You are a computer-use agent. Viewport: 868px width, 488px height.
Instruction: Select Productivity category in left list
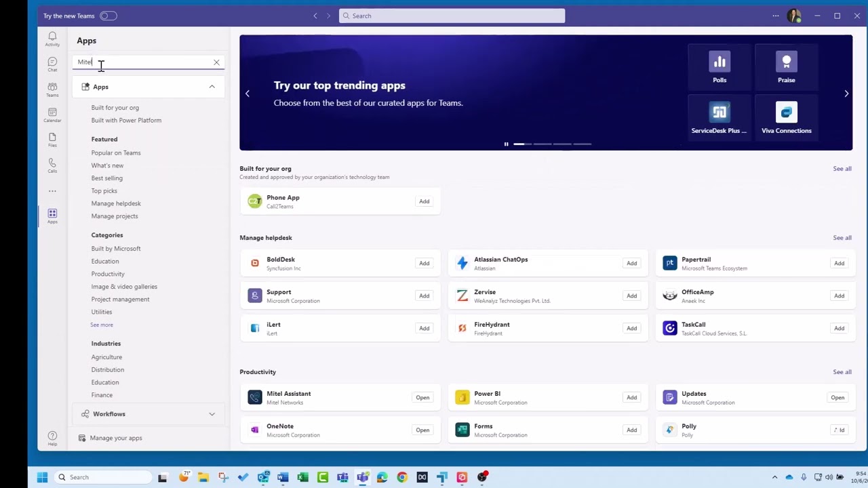[x=108, y=274]
